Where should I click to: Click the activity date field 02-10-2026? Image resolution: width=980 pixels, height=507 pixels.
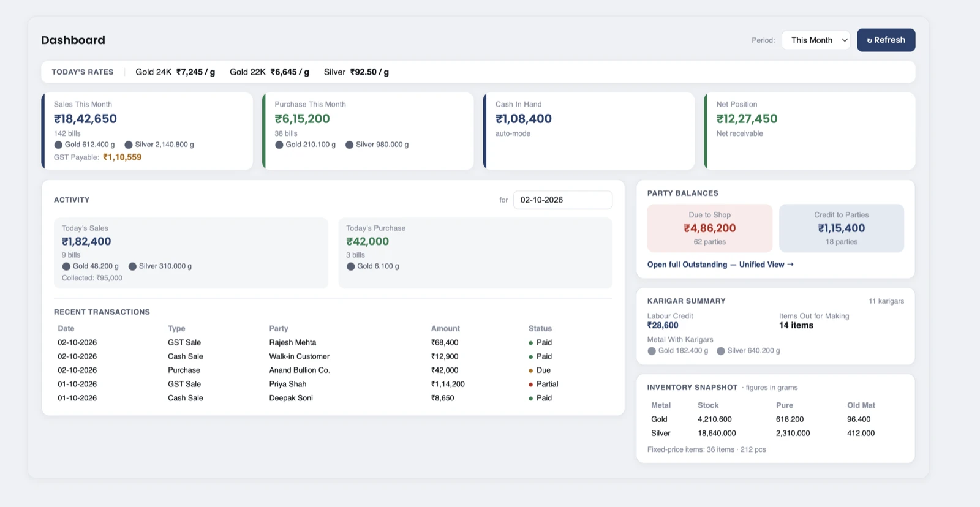tap(562, 200)
